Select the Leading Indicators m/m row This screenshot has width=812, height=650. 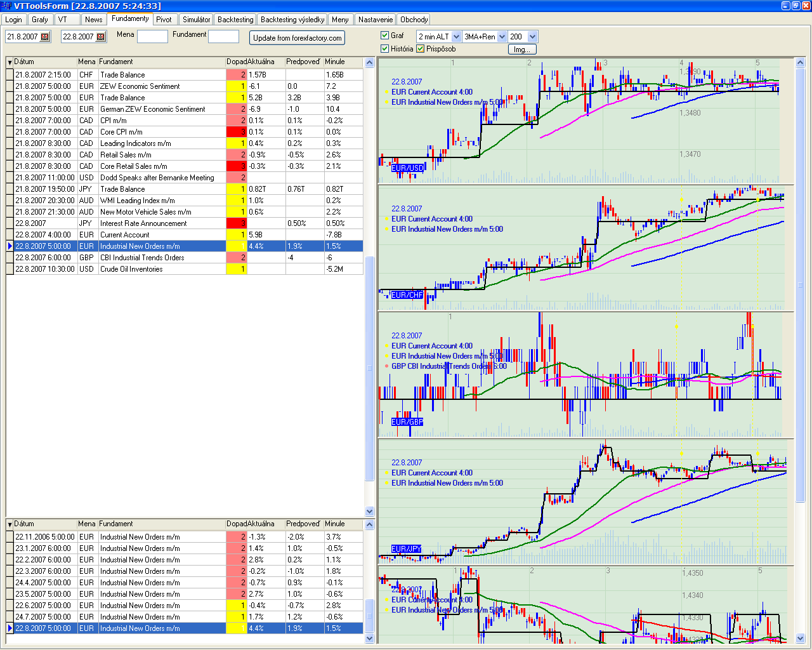[185, 143]
